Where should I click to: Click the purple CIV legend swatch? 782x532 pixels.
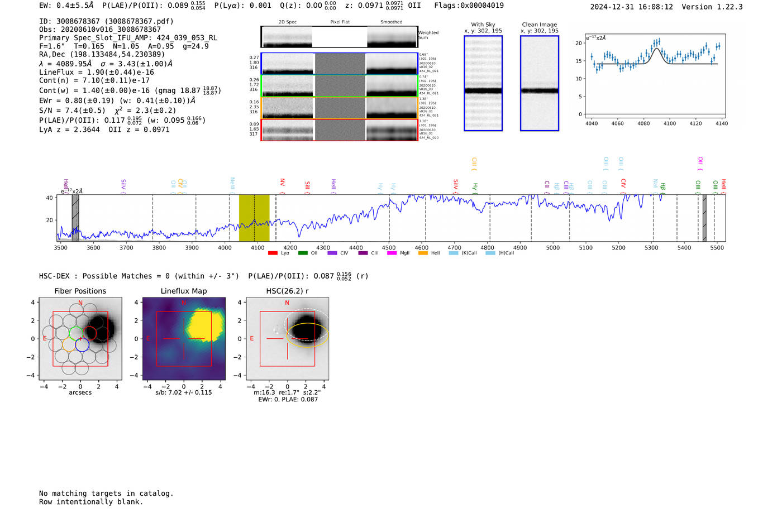click(332, 253)
